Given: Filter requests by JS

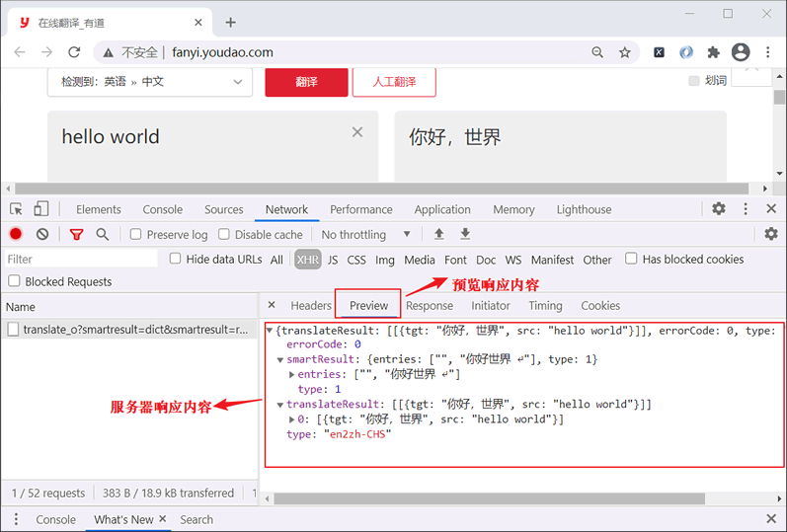Looking at the screenshot, I should click(x=333, y=260).
